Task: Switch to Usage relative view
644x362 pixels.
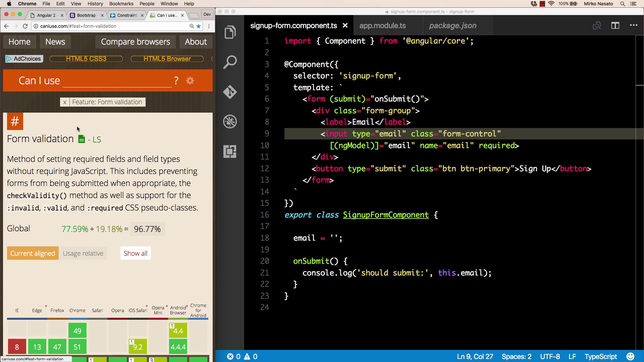Action: 83,253
